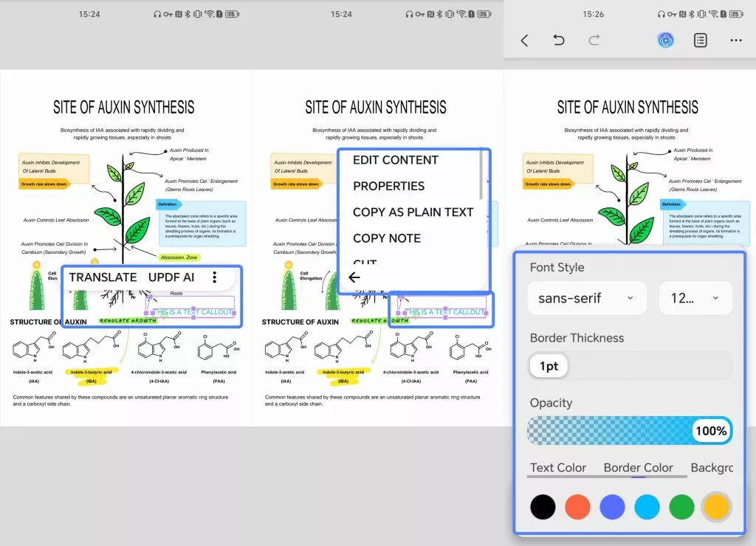Viewport: 756px width, 546px height.
Task: Select COPY NOTE menu entry
Action: [x=387, y=238]
